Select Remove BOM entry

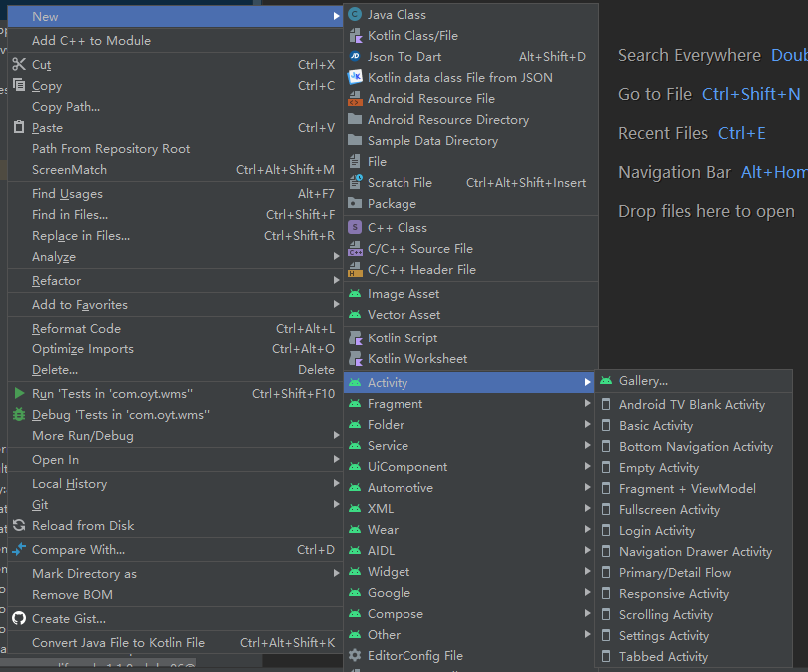175,595
